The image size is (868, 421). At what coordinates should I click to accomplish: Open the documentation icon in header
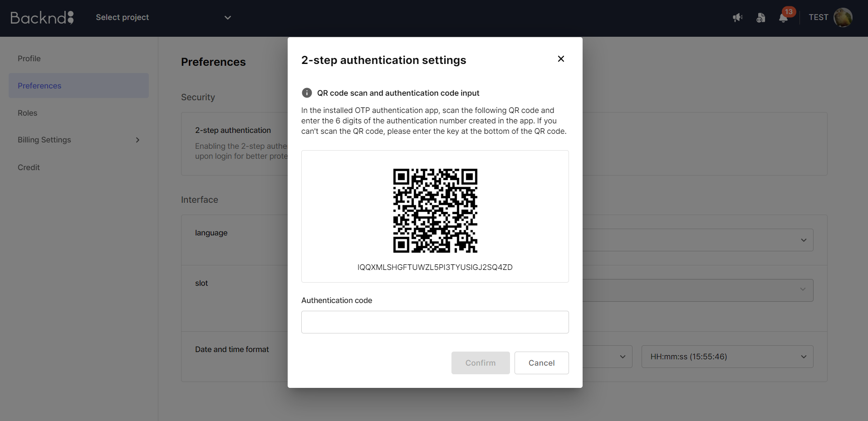point(761,18)
